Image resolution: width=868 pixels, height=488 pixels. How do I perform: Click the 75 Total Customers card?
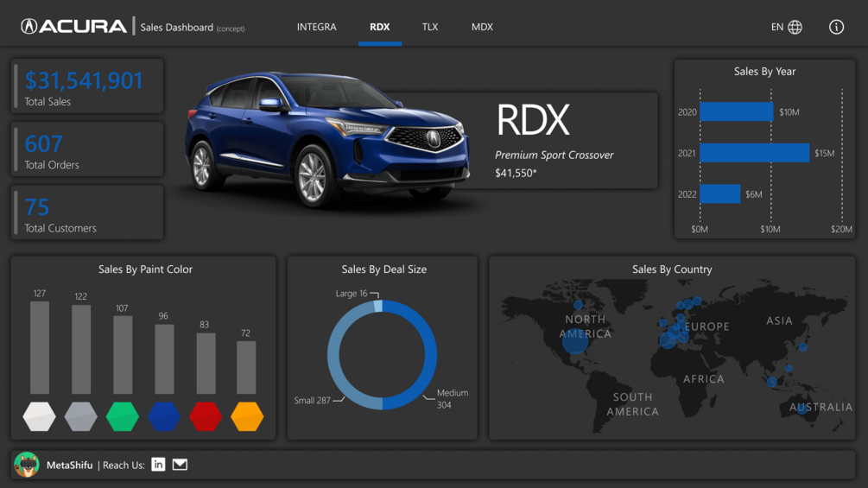[x=87, y=212]
